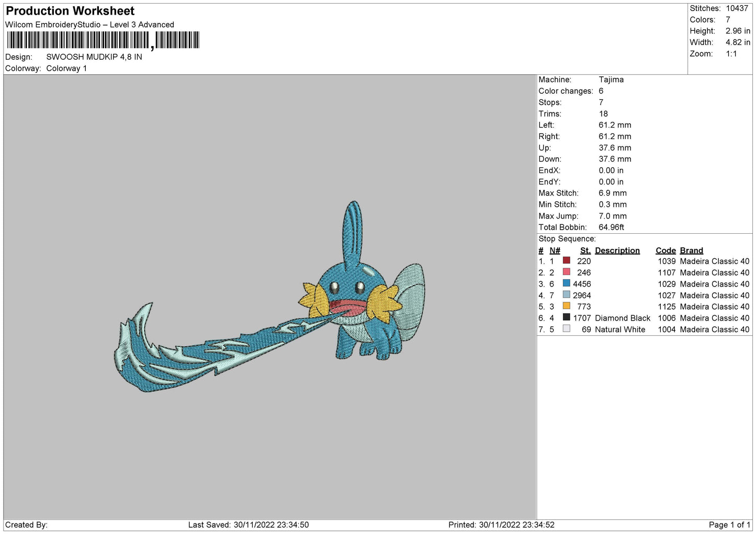
Task: Click the Brand column header
Action: 691,251
